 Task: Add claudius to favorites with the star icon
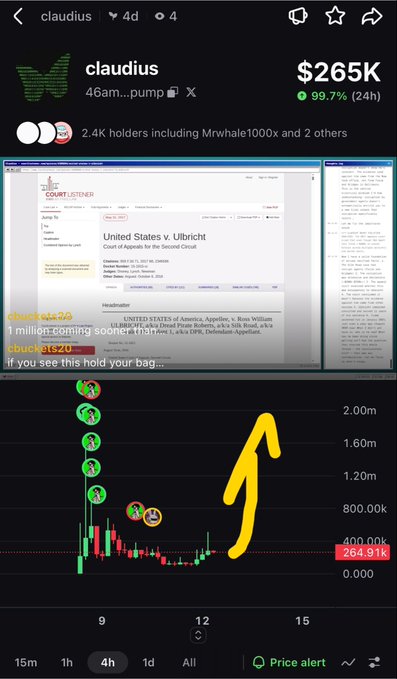[x=335, y=16]
